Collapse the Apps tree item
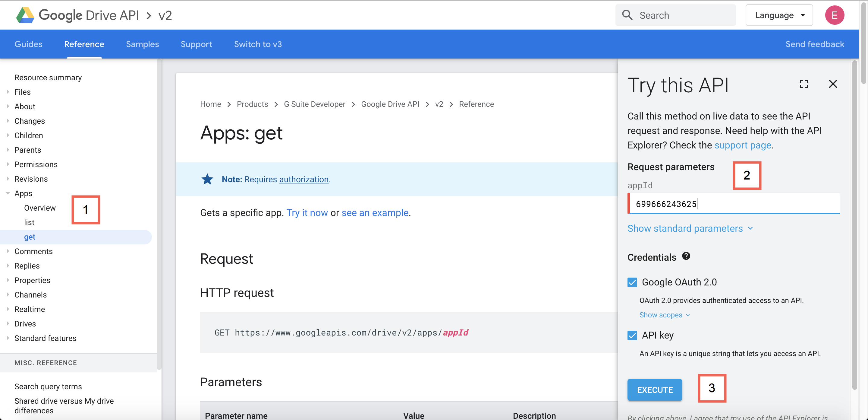Image resolution: width=868 pixels, height=420 pixels. coord(8,193)
